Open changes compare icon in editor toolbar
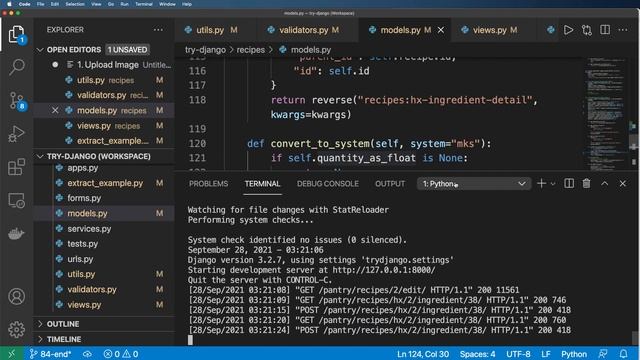640x360 pixels. [x=587, y=30]
